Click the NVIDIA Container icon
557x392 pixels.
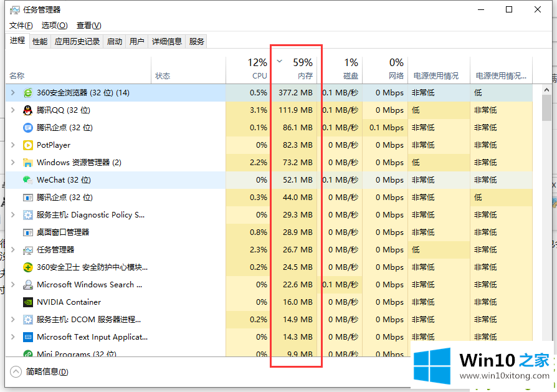(x=27, y=302)
